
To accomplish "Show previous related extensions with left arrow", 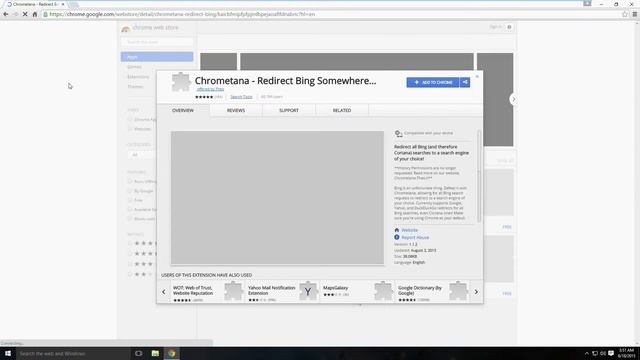I will [x=164, y=292].
